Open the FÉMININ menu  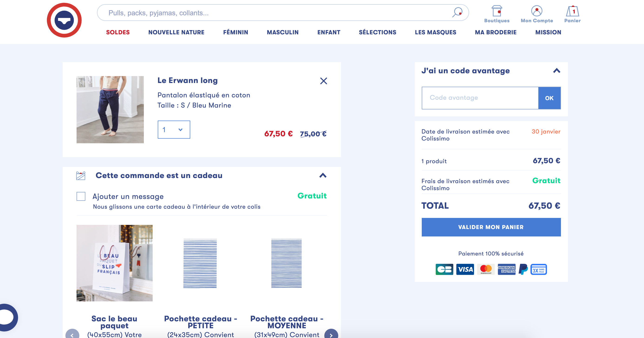coord(235,32)
